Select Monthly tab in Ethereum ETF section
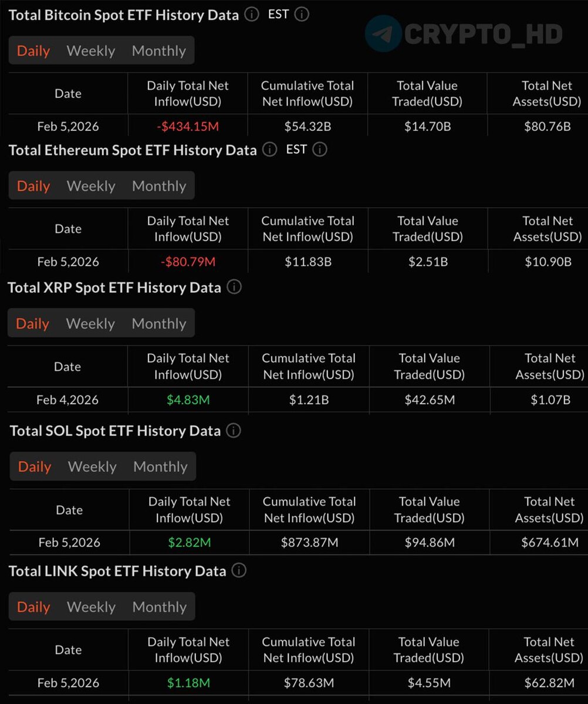 [159, 186]
